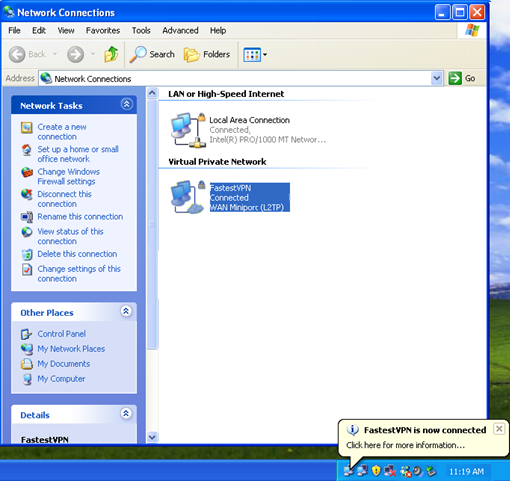Viewport: 510px width, 481px height.
Task: Open the Tools menu
Action: pos(141,31)
